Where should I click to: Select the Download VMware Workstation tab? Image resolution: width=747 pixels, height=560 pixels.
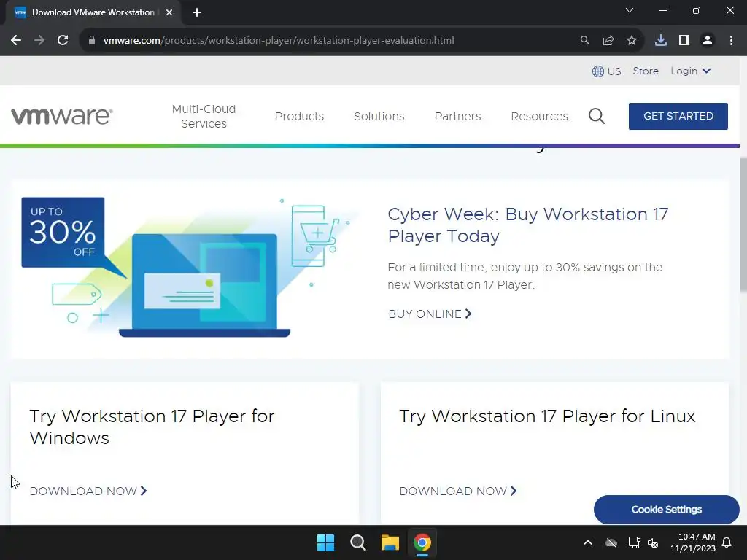(93, 12)
